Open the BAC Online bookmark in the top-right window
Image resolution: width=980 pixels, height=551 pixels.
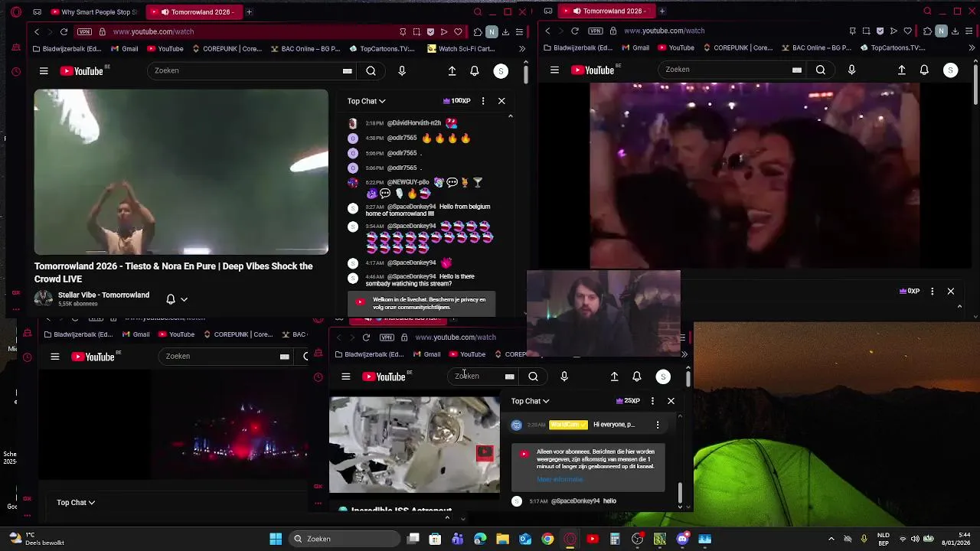point(817,47)
